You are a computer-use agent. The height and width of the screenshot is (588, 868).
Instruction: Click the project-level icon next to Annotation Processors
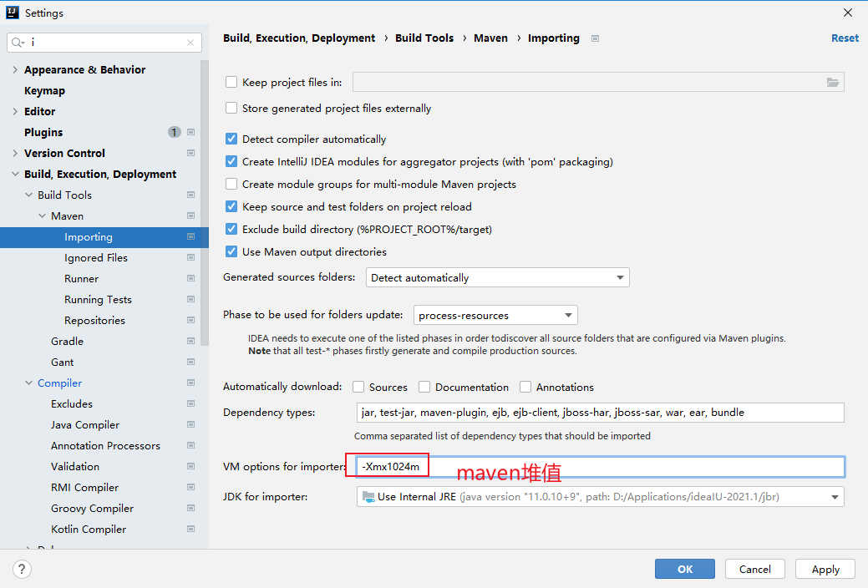(x=191, y=446)
